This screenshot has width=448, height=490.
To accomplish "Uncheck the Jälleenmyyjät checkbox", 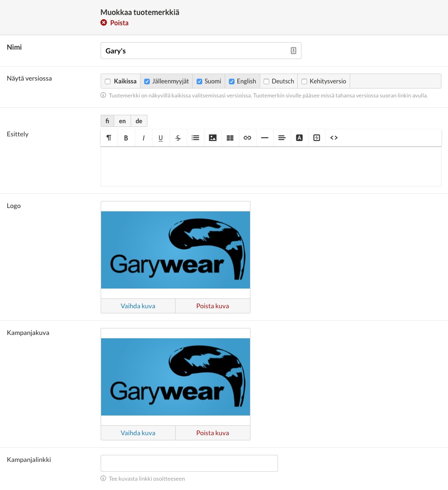I will [x=147, y=82].
